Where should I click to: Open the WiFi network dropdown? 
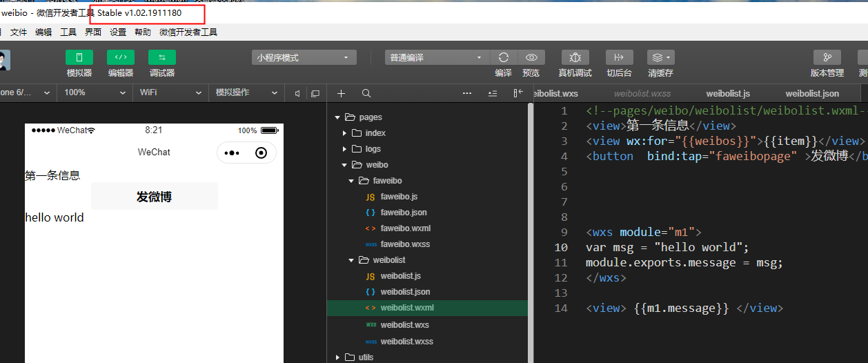(170, 92)
